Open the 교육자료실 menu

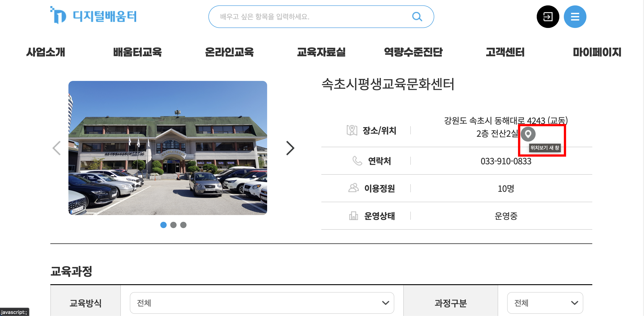pos(321,52)
